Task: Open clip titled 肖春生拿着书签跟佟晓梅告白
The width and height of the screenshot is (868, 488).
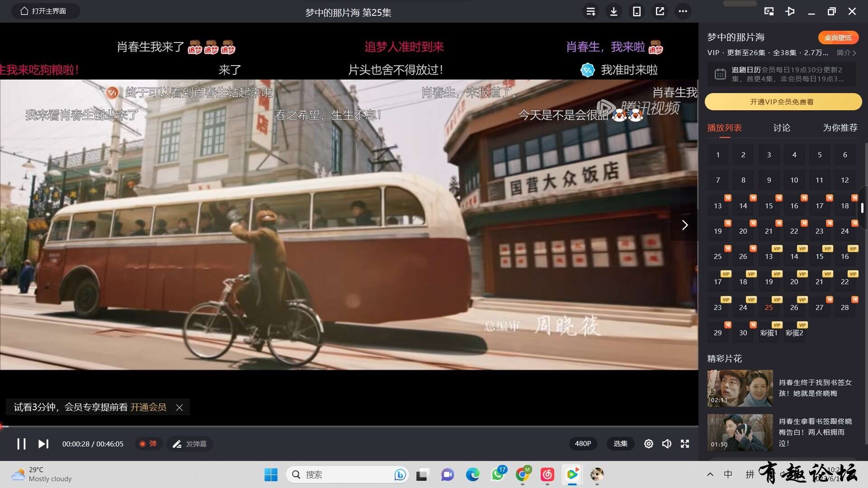Action: [x=815, y=432]
